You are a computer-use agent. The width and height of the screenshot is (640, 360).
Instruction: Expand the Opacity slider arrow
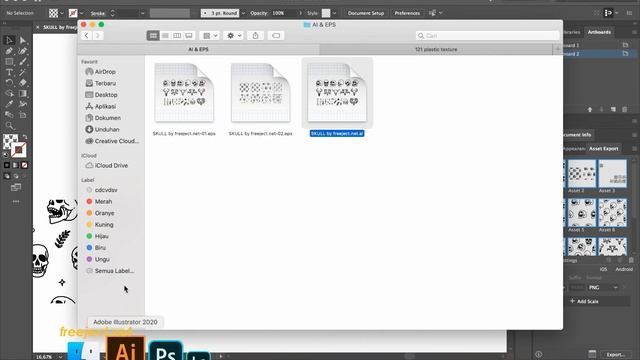pyautogui.click(x=300, y=13)
